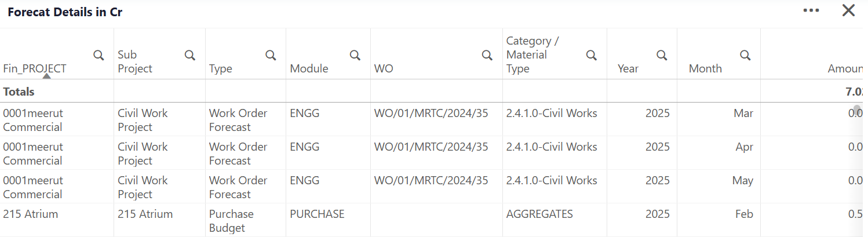Toggle sort arrow under Fin_PROJECT header
The height and width of the screenshot is (237, 868).
pos(46,76)
